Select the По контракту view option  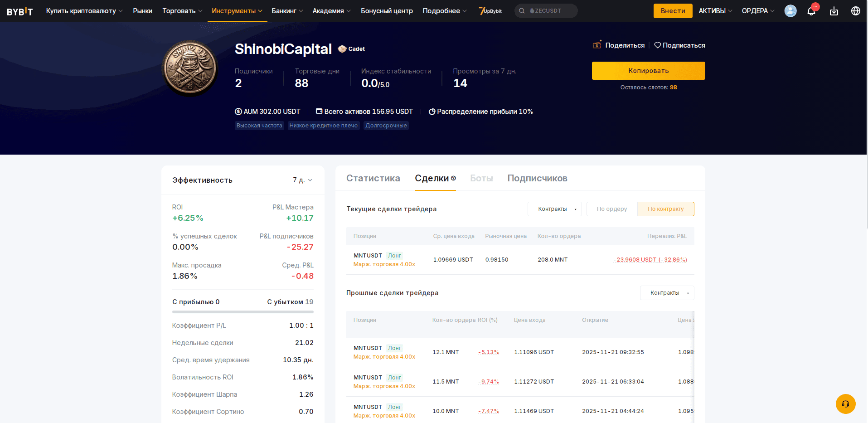(666, 209)
